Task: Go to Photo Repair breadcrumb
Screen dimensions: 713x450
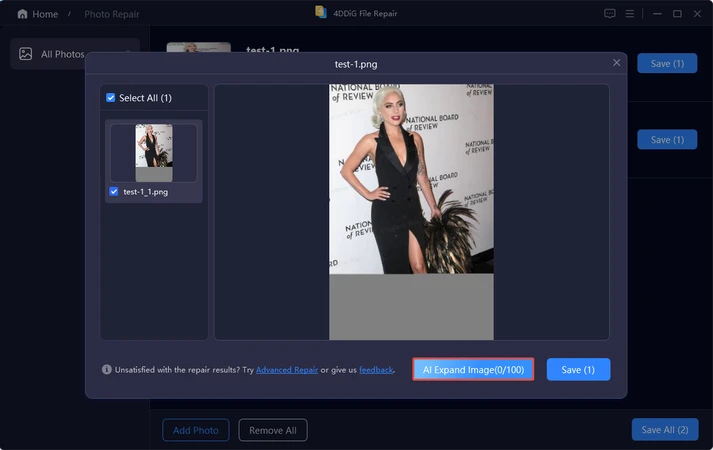Action: click(111, 14)
